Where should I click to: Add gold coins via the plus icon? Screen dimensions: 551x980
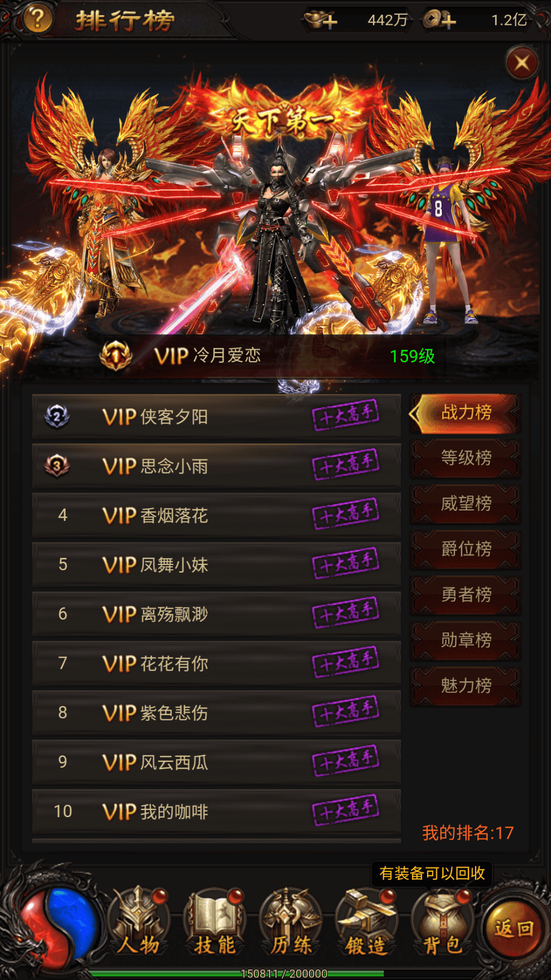click(x=439, y=20)
